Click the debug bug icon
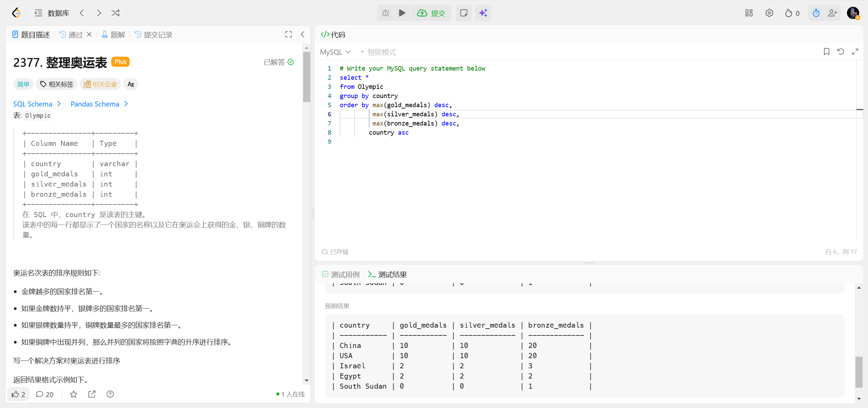This screenshot has height=408, width=868. [386, 13]
